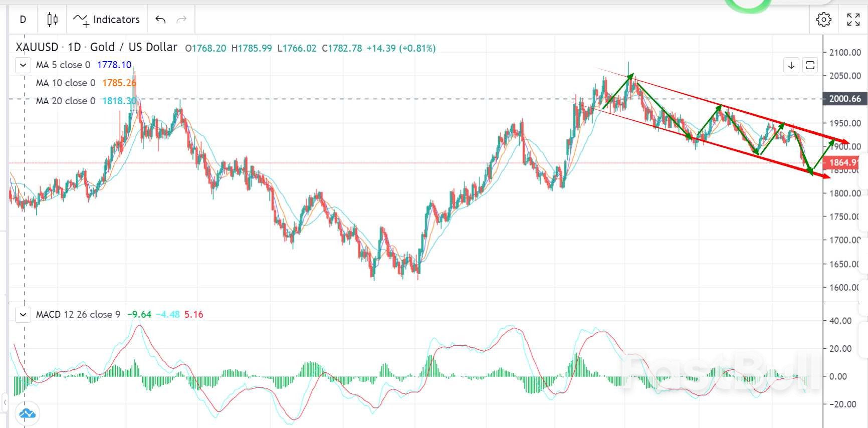Image resolution: width=868 pixels, height=428 pixels.
Task: Click the change value +14.39 (+0.81%)
Action: click(x=401, y=48)
